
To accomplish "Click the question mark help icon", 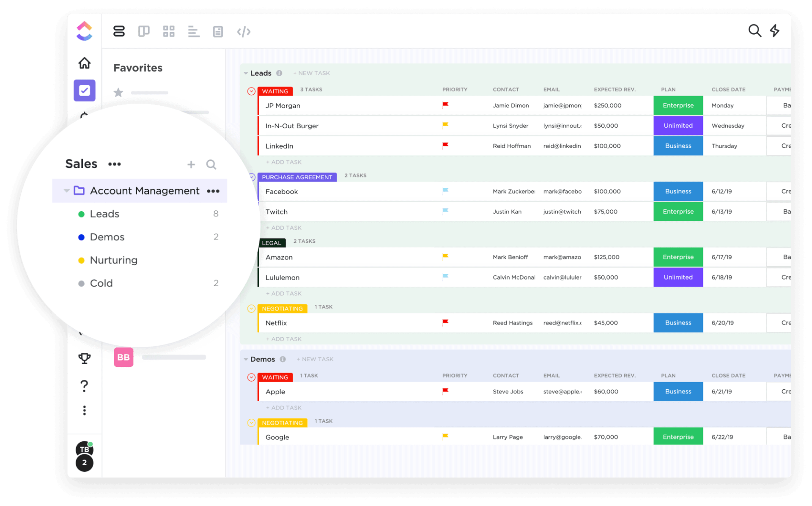I will point(85,385).
